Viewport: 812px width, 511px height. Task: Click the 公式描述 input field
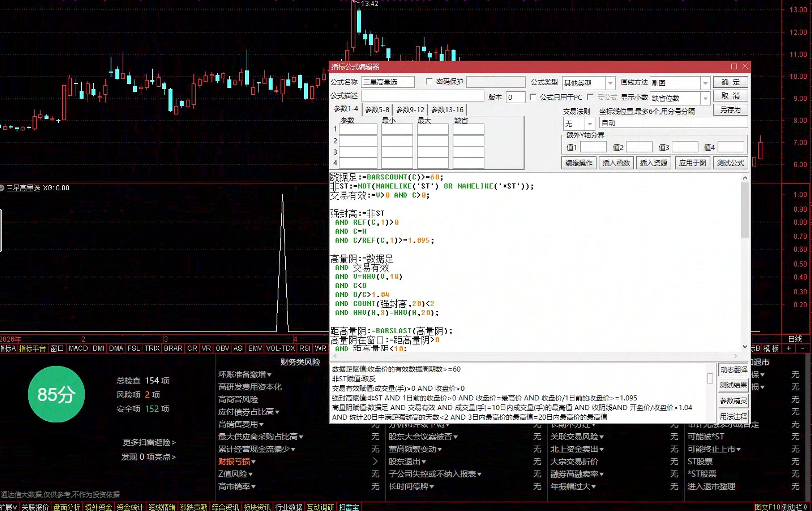(423, 96)
